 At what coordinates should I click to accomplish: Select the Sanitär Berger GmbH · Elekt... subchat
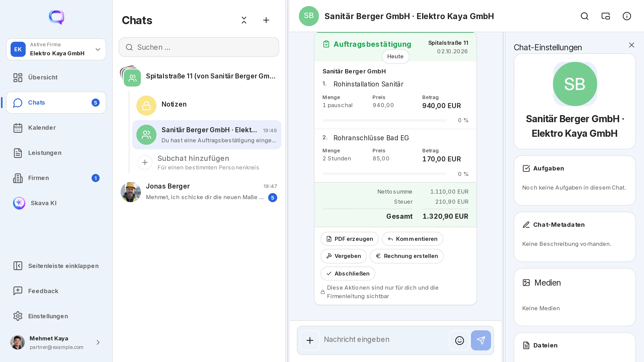tap(207, 135)
